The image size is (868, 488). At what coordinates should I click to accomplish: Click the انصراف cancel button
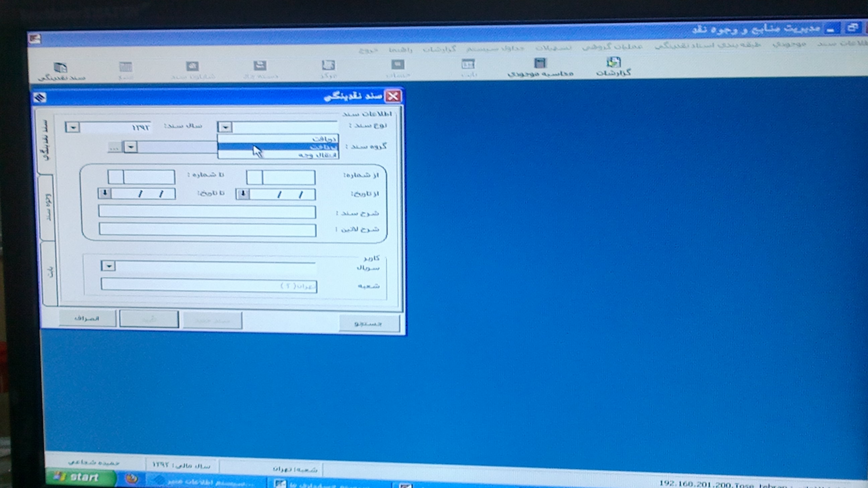88,318
